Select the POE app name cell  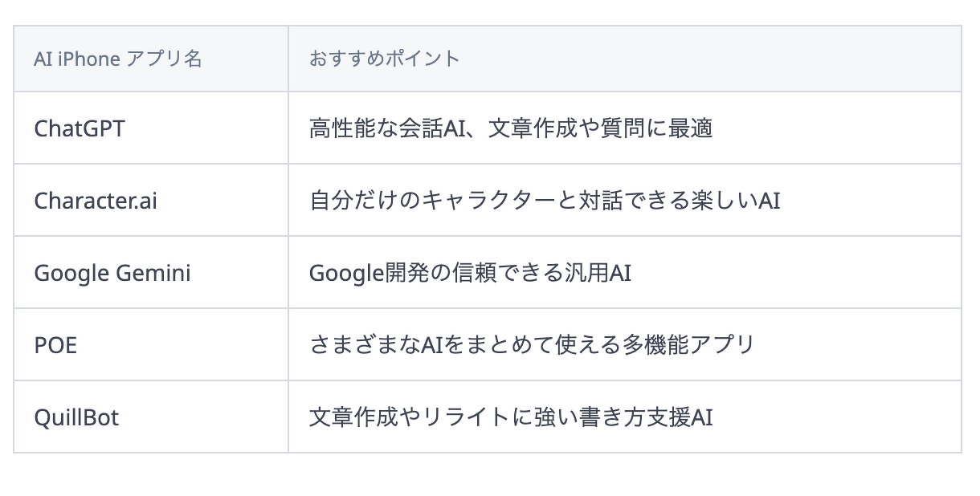151,344
